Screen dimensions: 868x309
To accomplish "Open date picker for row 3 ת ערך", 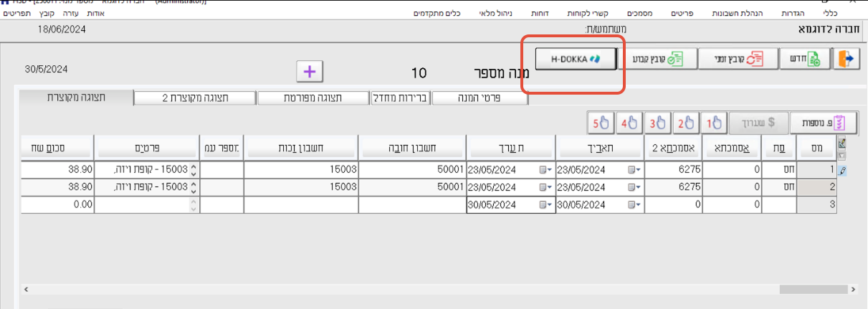I will point(545,204).
